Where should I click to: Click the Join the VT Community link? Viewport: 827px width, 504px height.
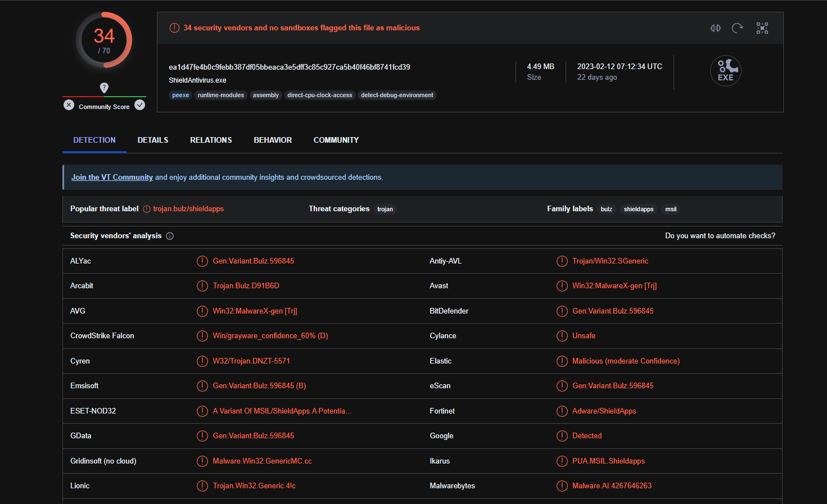click(112, 178)
